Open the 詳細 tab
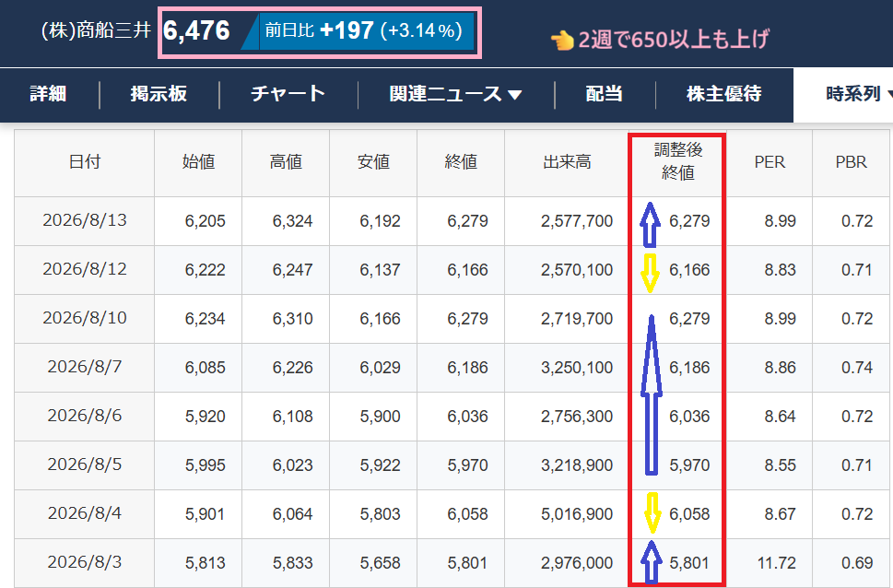Viewport: 893px width, 588px height. [49, 94]
